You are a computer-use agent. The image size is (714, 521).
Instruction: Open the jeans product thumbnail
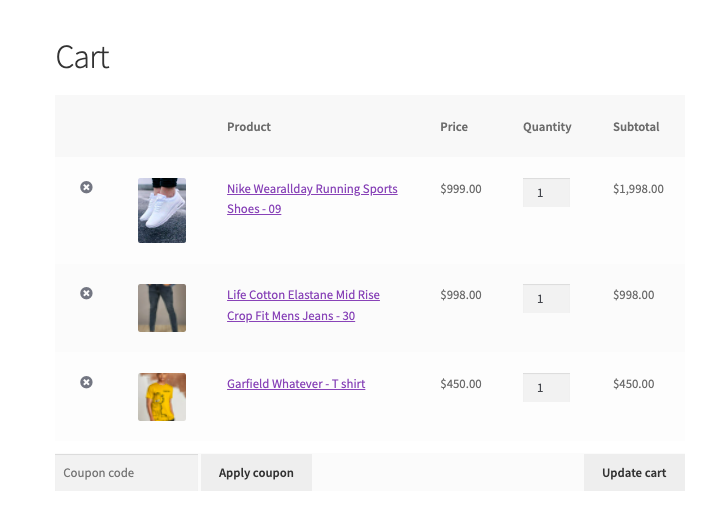click(x=162, y=308)
